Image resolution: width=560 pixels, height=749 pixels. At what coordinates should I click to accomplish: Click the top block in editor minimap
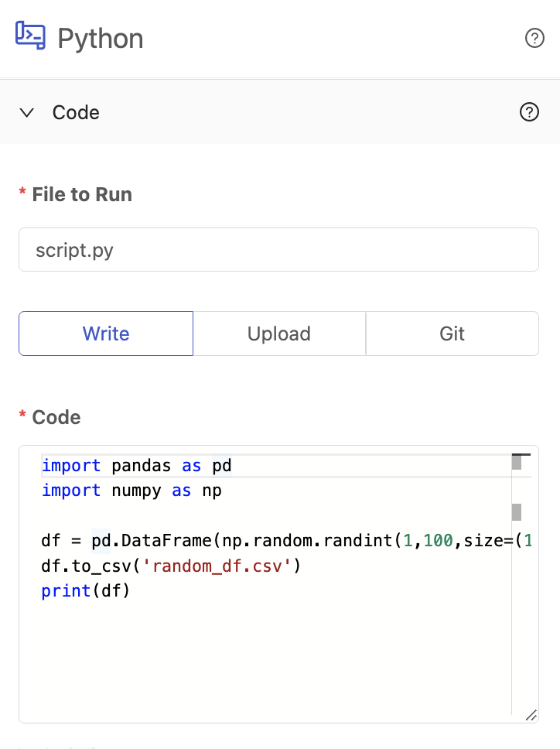[517, 463]
